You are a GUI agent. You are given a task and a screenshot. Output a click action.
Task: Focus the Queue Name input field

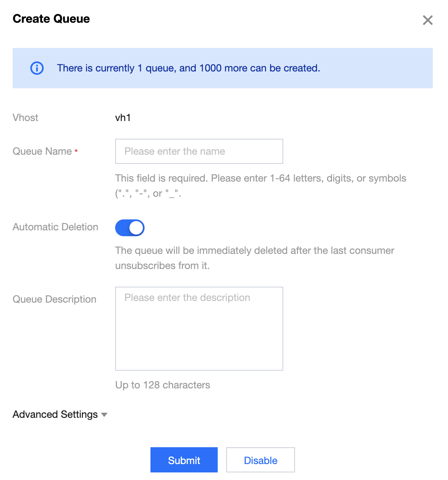click(x=199, y=151)
